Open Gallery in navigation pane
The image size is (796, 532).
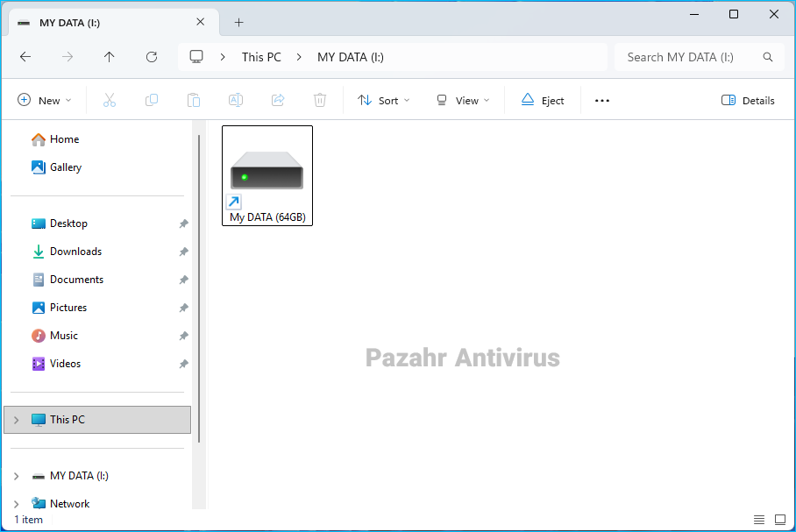[x=56, y=167]
